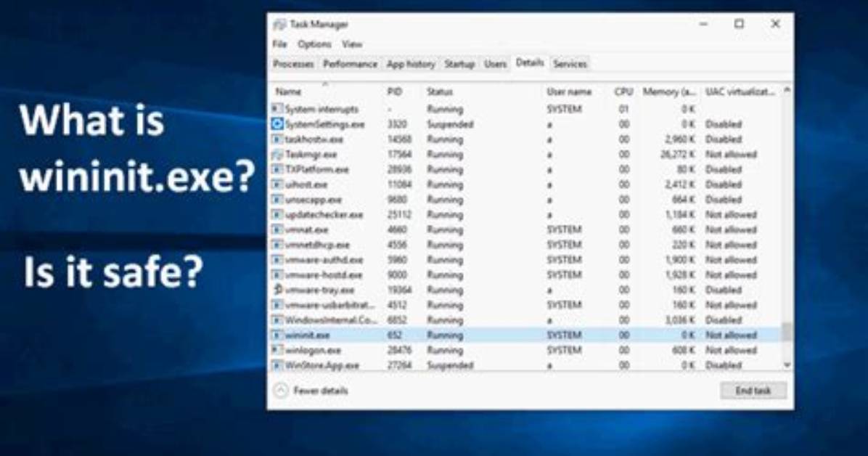Click the vmware-authd.exe process icon
The image size is (868, 456).
[277, 259]
